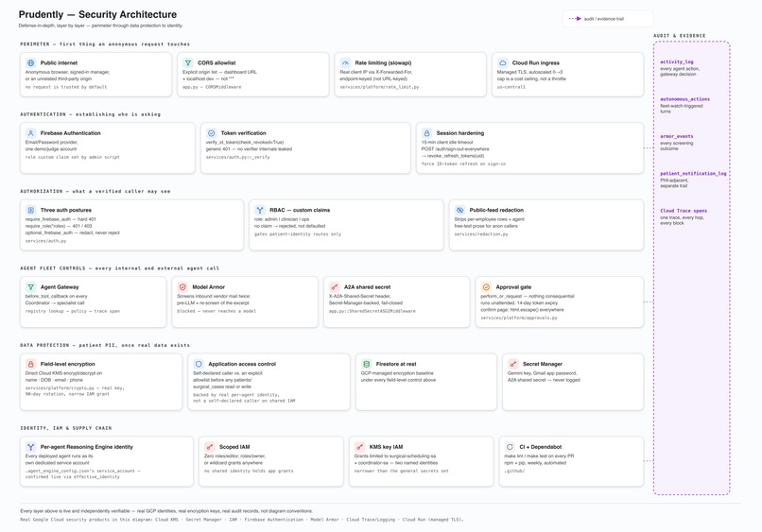Click 'Every layer above is live' footer sentence

click(166, 511)
